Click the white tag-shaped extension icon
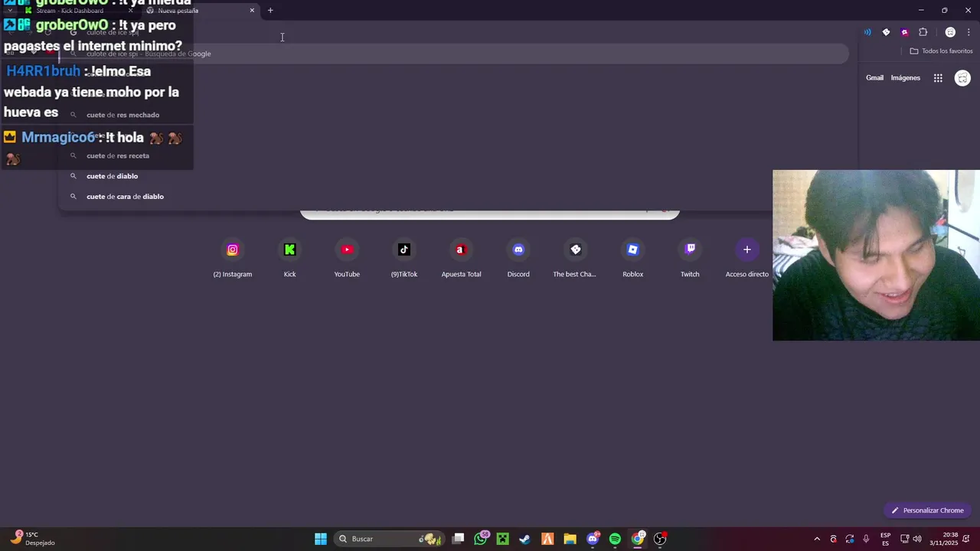980x551 pixels. coord(886,32)
